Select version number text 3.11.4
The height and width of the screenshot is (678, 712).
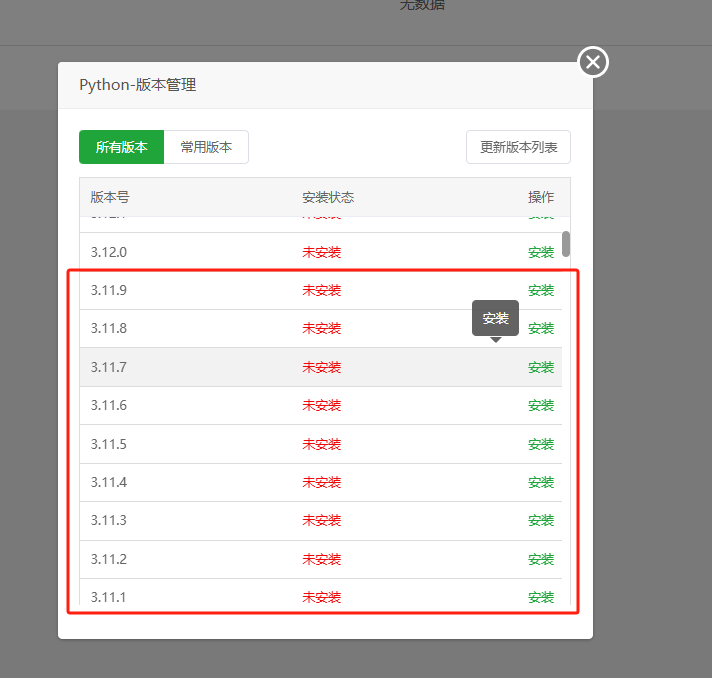[x=109, y=482]
